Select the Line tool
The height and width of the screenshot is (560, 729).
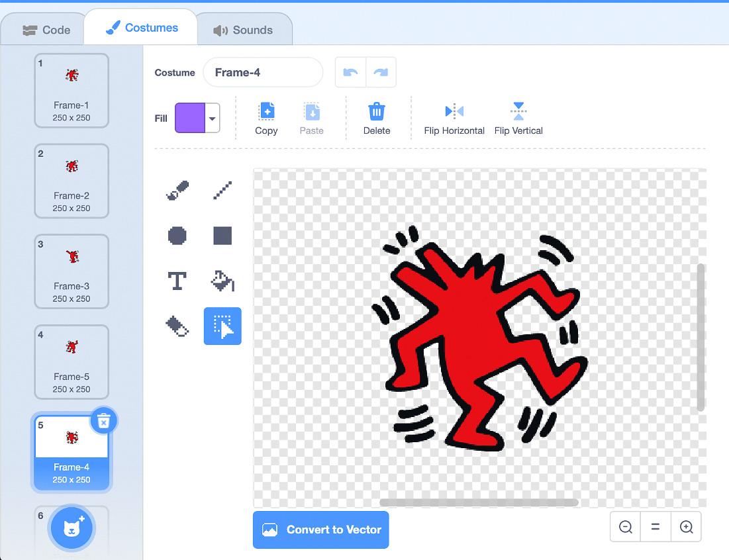point(222,191)
